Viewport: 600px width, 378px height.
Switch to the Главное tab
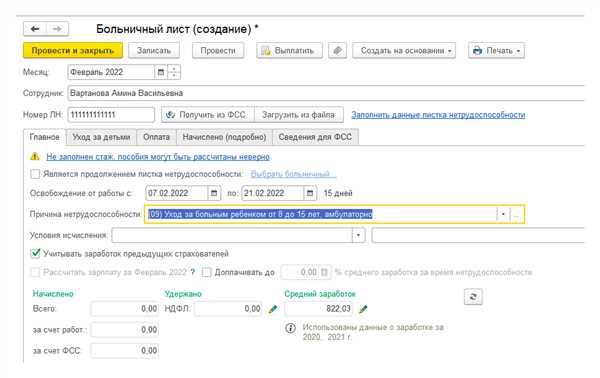[44, 137]
